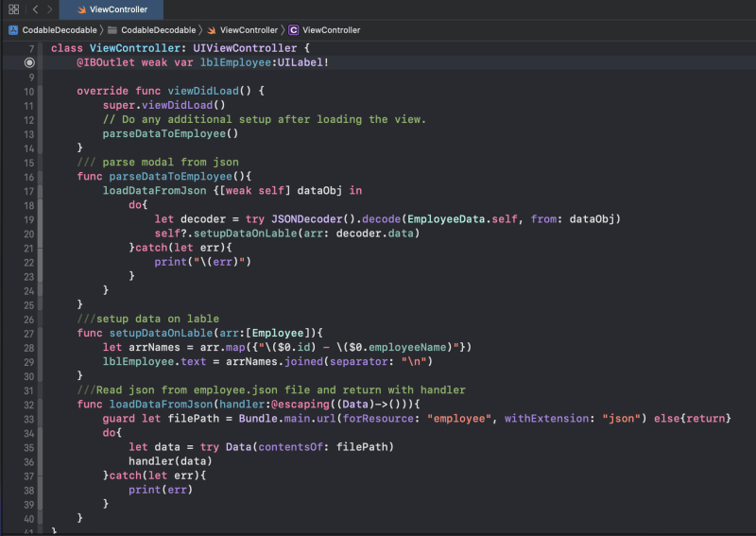Go forward with the right chevron
756x536 pixels.
[49, 9]
